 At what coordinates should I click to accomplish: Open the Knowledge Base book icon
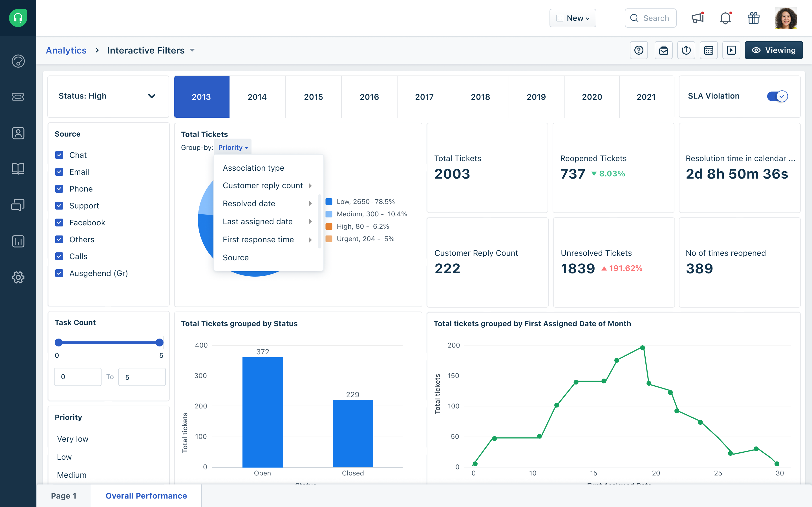tap(18, 169)
